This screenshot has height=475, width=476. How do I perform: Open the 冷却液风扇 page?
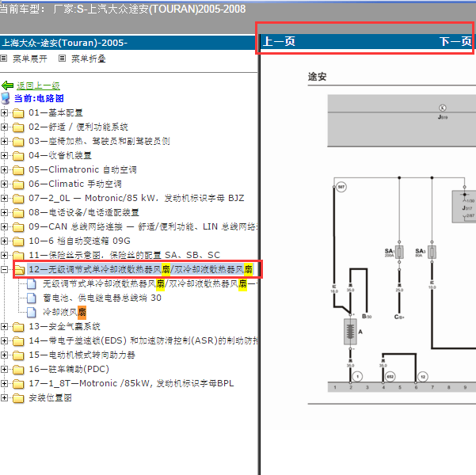click(x=64, y=313)
